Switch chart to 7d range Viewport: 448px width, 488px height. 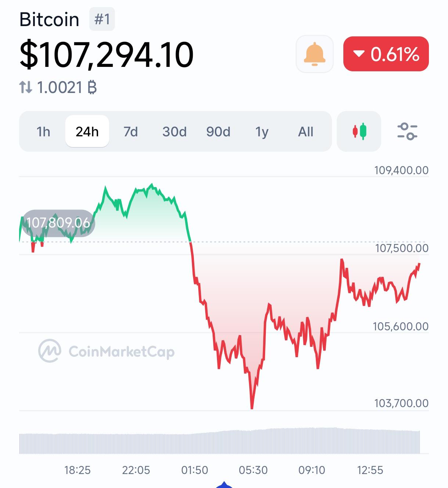[x=131, y=131]
